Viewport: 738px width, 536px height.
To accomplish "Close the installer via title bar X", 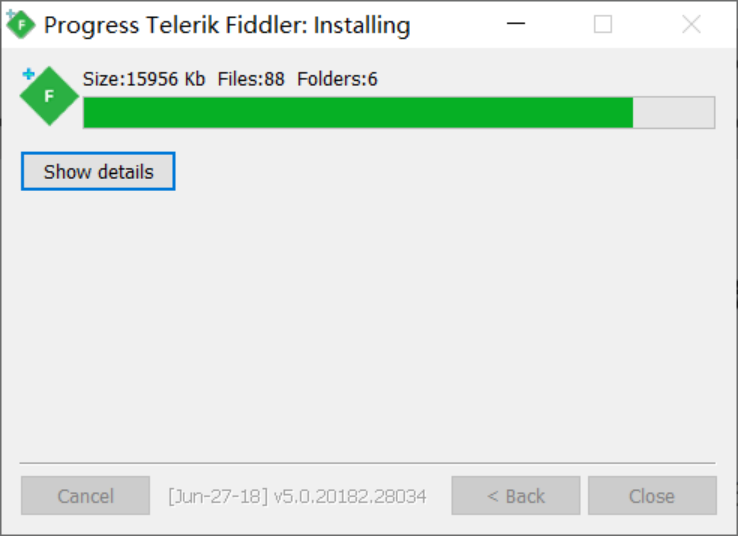I will (x=691, y=24).
